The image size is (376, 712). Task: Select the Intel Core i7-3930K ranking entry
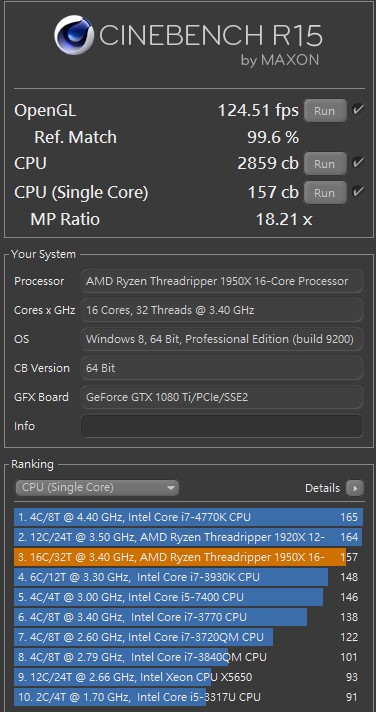(188, 577)
